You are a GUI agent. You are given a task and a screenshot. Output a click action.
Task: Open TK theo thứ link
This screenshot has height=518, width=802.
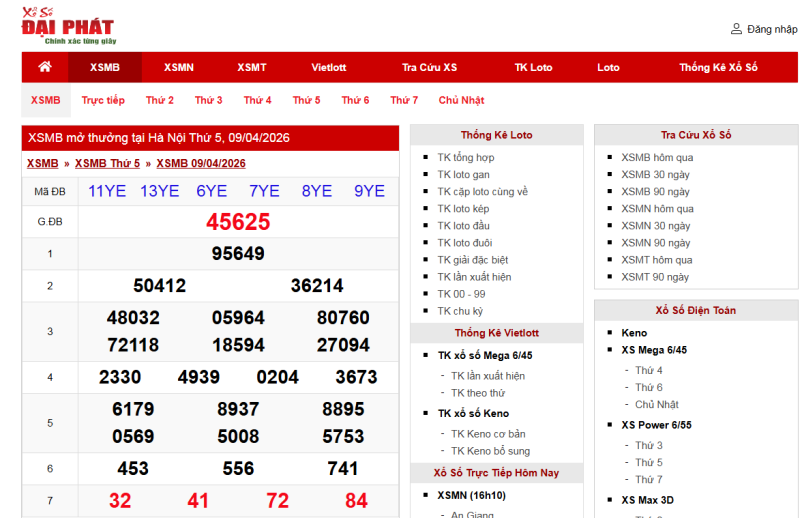click(x=478, y=393)
